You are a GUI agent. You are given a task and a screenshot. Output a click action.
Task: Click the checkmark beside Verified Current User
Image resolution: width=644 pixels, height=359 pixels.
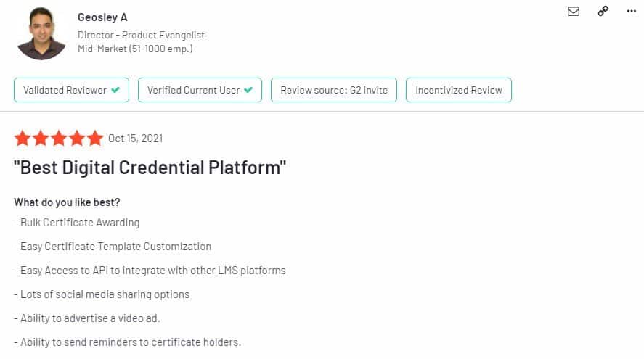tap(248, 91)
